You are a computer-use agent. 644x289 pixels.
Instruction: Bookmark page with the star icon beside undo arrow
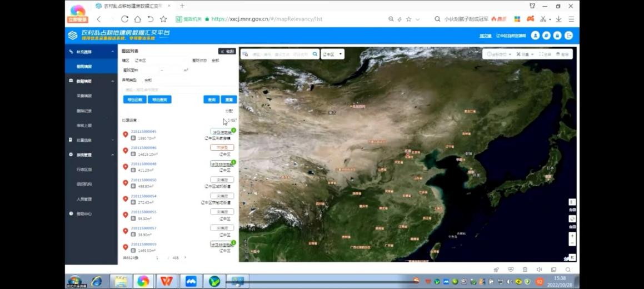pos(163,19)
